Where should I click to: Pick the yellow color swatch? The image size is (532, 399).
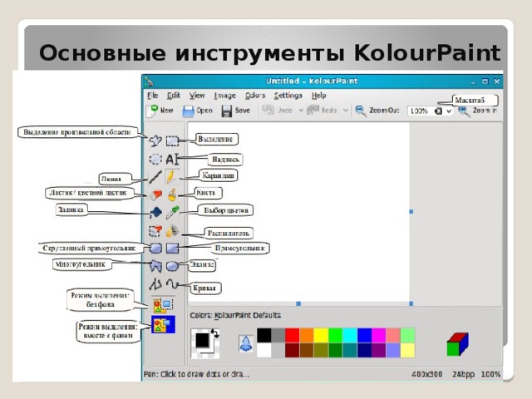pos(321,335)
